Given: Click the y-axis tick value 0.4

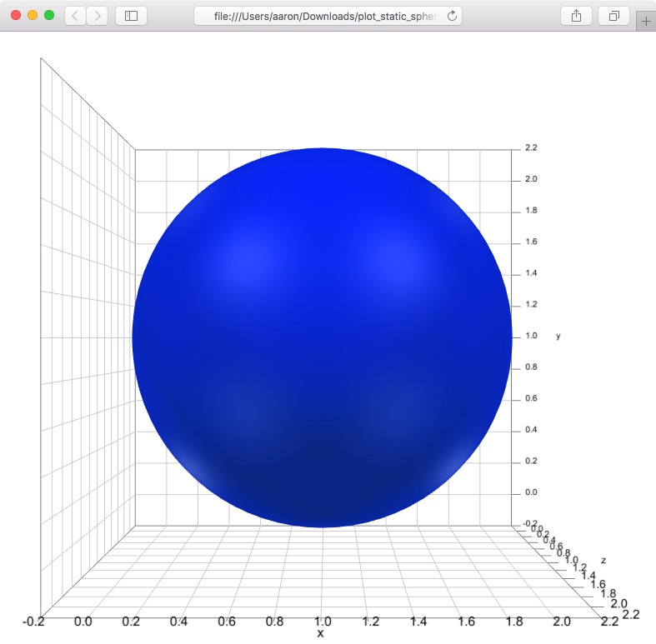Looking at the screenshot, I should click(x=531, y=430).
